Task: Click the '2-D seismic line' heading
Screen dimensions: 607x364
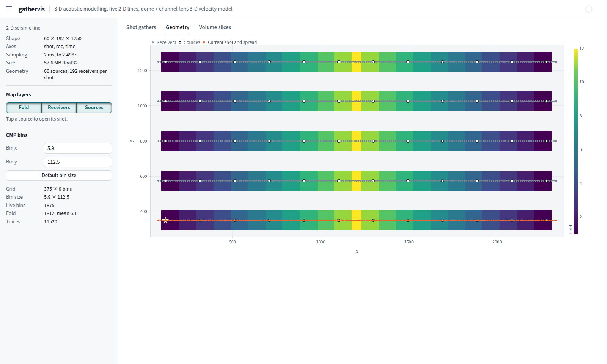Action: point(23,28)
